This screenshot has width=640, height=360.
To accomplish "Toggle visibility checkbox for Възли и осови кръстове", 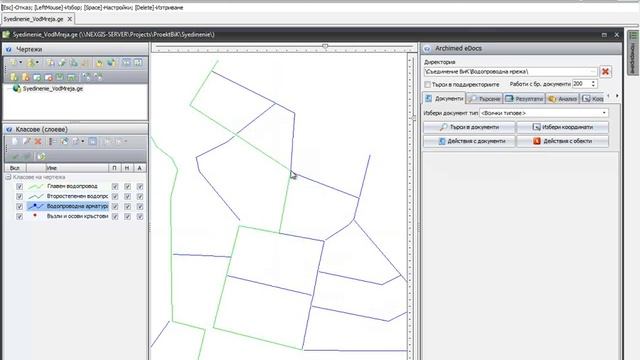I will click(x=19, y=216).
